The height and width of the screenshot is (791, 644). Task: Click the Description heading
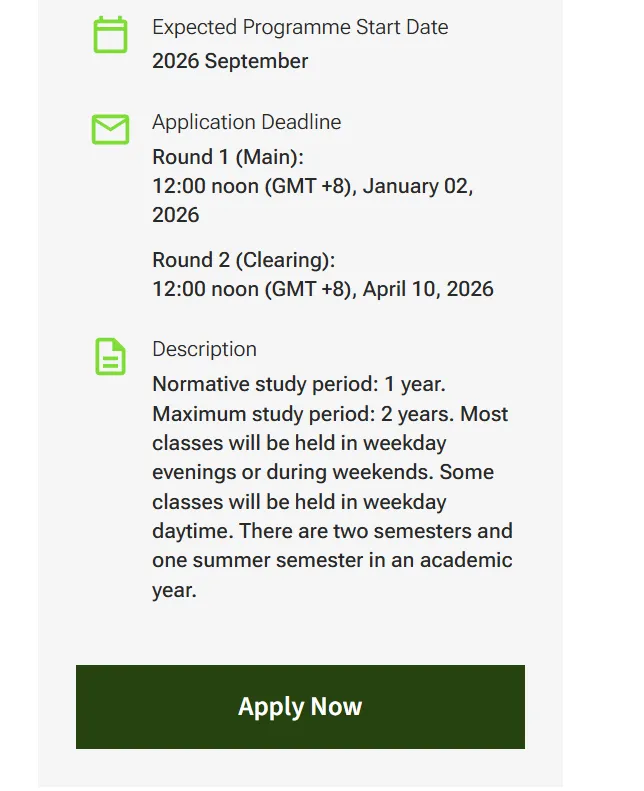pos(204,349)
